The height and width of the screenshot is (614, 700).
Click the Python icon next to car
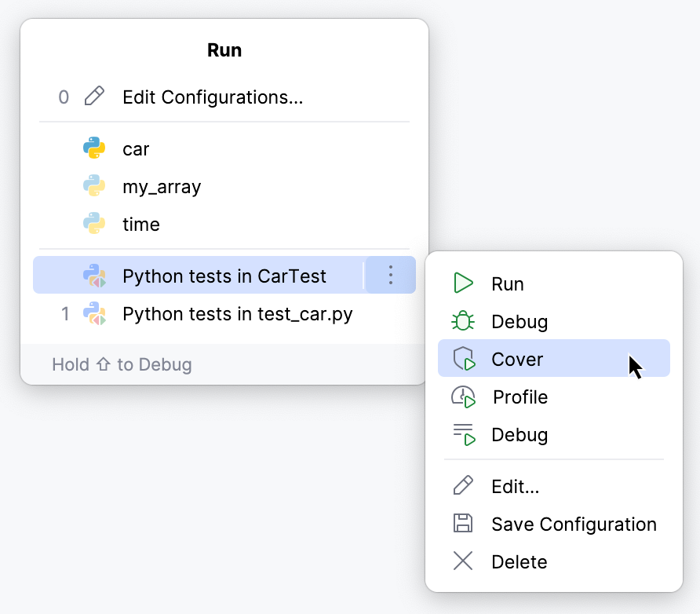[94, 148]
